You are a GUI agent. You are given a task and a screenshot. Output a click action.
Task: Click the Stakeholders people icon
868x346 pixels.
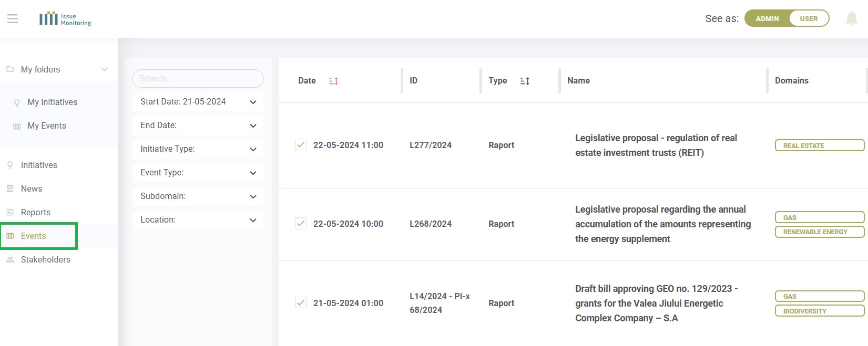pos(10,259)
